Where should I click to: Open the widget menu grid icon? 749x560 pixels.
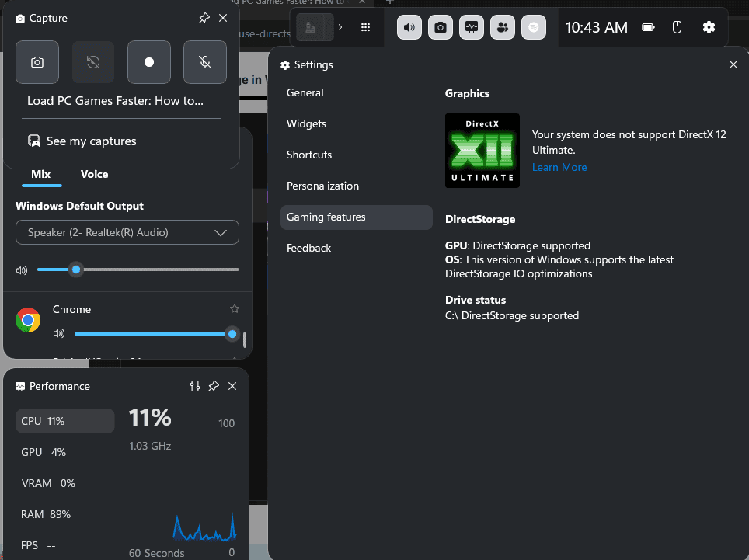[x=365, y=27]
